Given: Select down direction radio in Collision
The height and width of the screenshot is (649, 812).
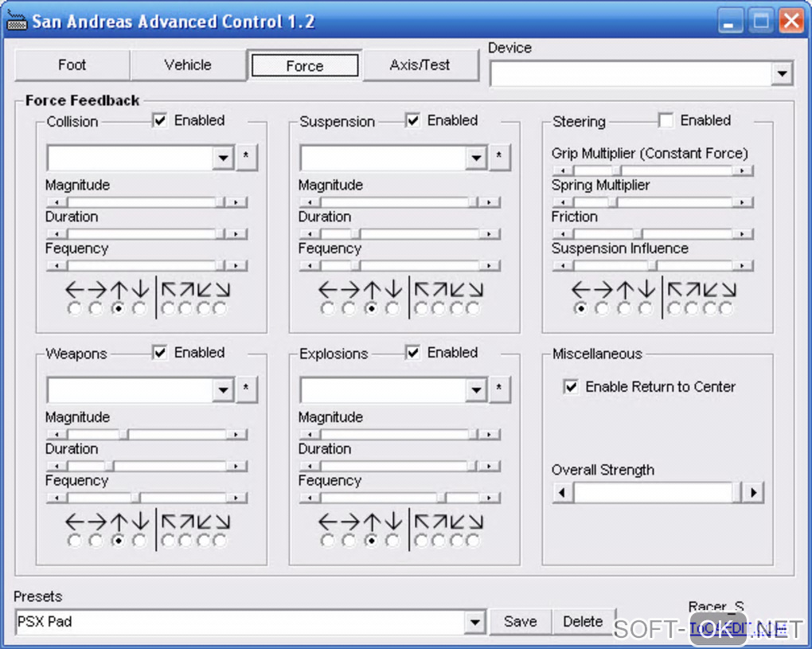Looking at the screenshot, I should click(x=139, y=309).
